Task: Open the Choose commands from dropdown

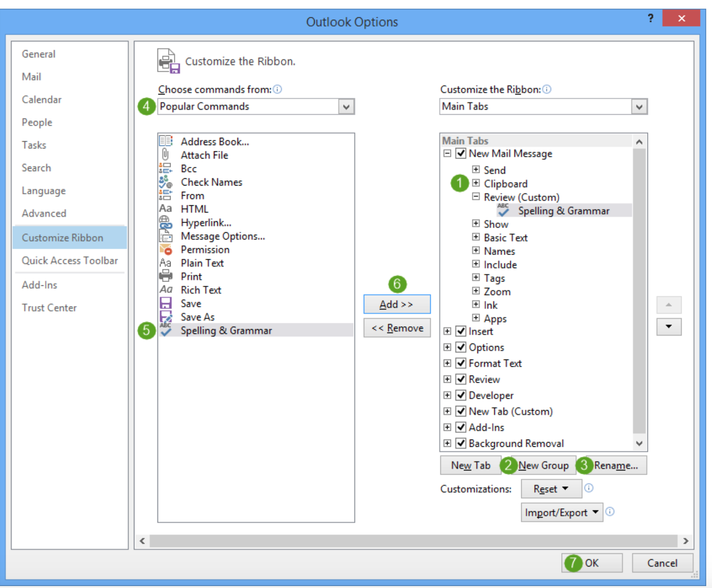Action: point(346,107)
